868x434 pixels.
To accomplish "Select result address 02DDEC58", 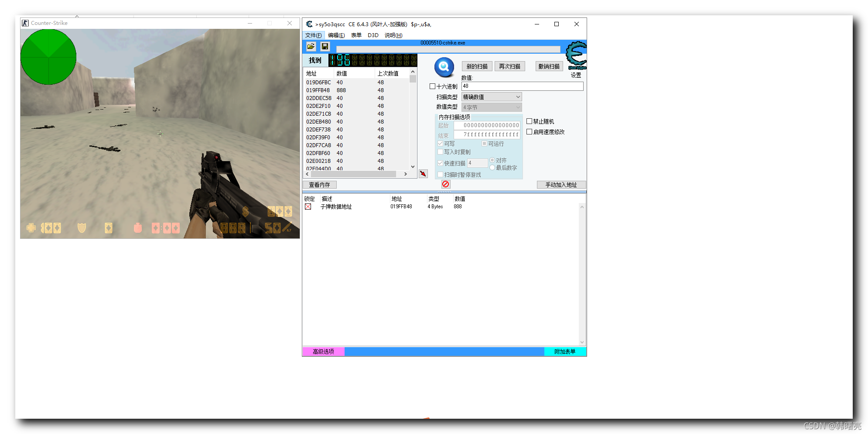I will pyautogui.click(x=319, y=98).
